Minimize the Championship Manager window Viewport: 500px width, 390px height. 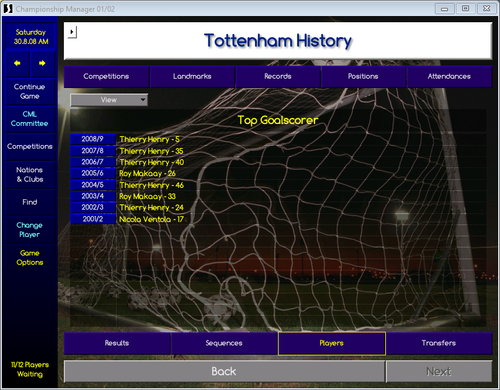tap(445, 9)
